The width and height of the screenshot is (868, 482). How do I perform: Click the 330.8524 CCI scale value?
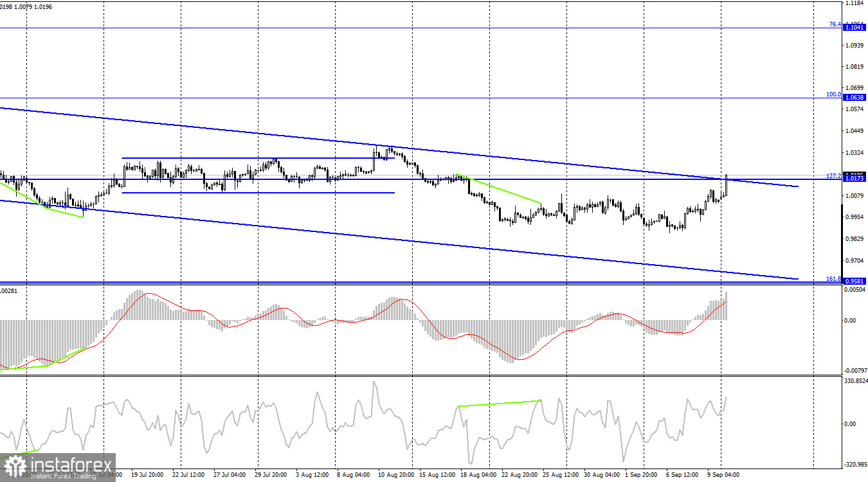(855, 381)
